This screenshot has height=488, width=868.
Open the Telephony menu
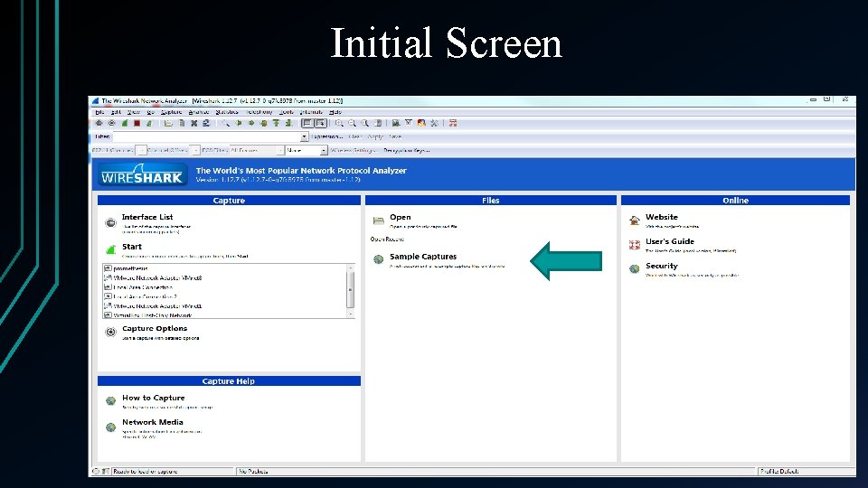pyautogui.click(x=259, y=112)
